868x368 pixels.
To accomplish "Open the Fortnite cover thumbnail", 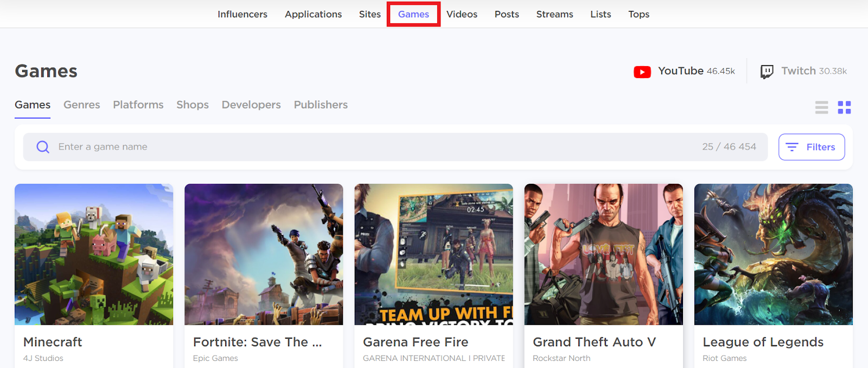I will 264,254.
